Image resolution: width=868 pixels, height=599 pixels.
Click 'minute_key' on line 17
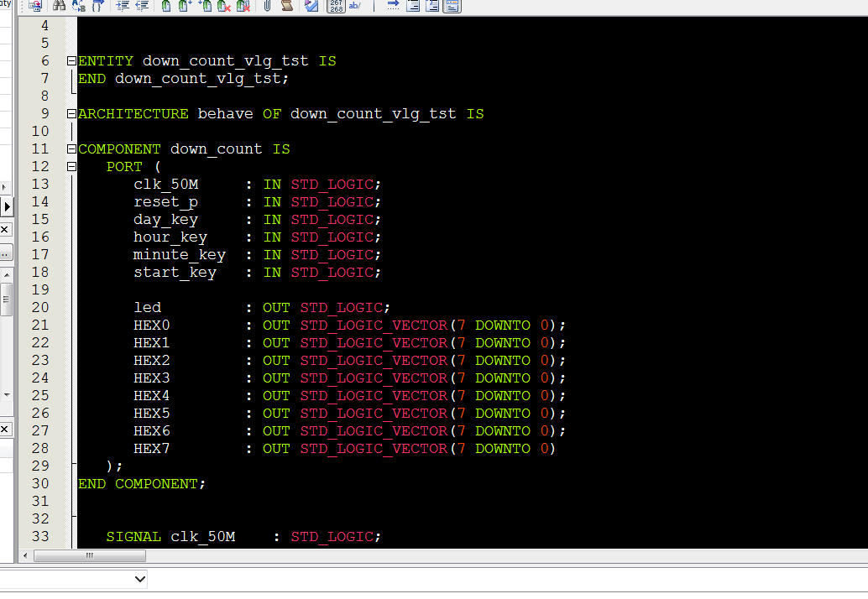point(180,256)
